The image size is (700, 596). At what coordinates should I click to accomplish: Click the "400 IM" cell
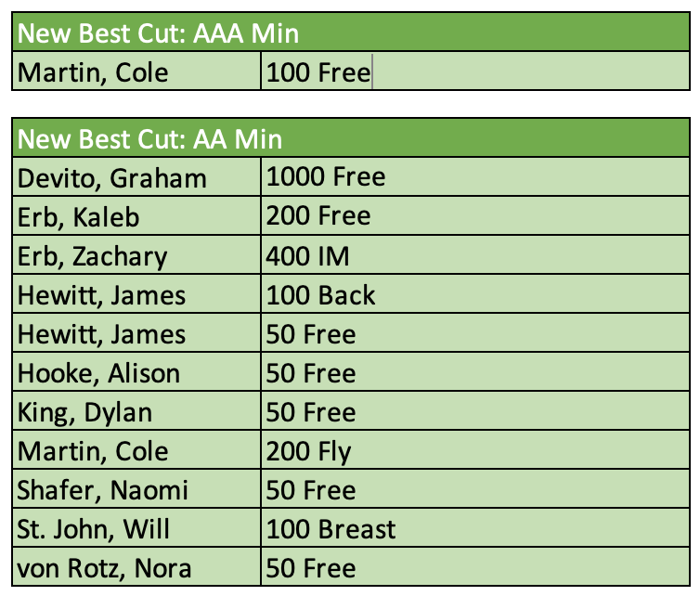tap(308, 256)
